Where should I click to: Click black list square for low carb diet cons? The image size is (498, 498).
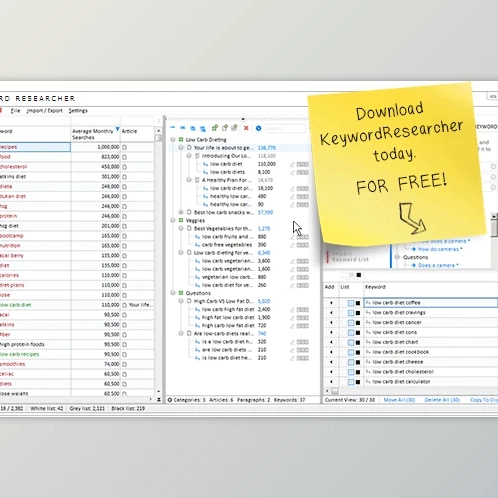[x=358, y=332]
